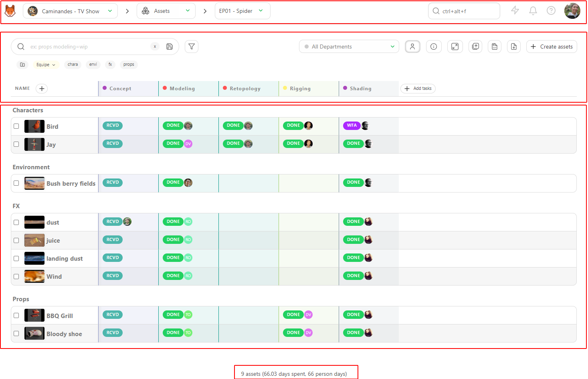Click avatar on dust Concept task

coord(127,221)
